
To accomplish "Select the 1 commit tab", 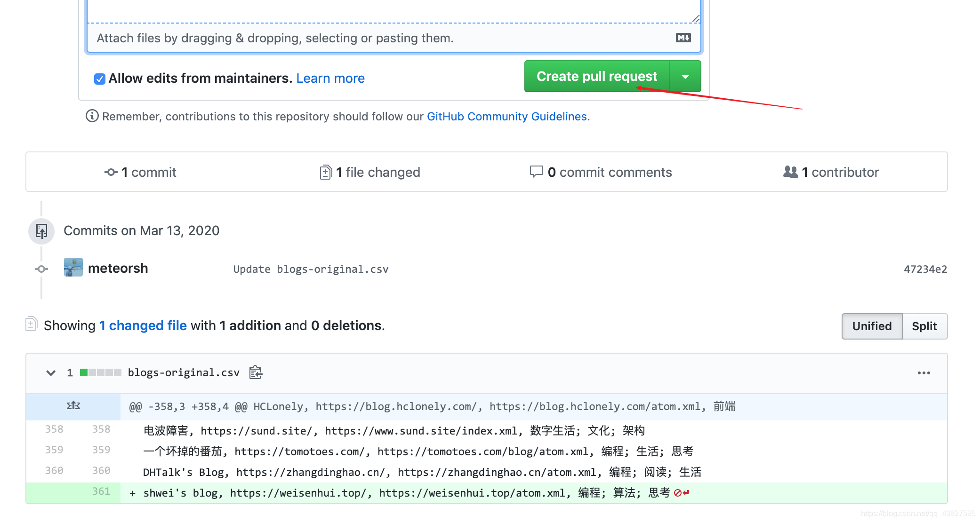I will (140, 172).
